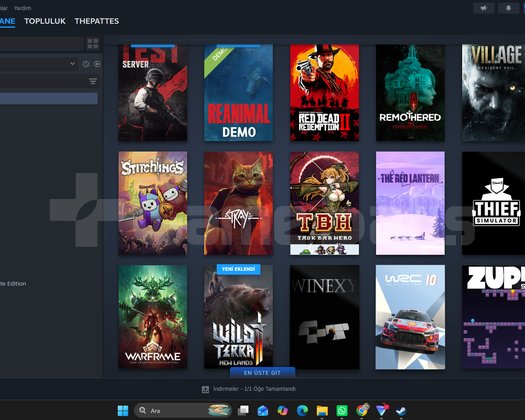Launch Outlook mail from taskbar
The height and width of the screenshot is (420, 525).
click(263, 411)
